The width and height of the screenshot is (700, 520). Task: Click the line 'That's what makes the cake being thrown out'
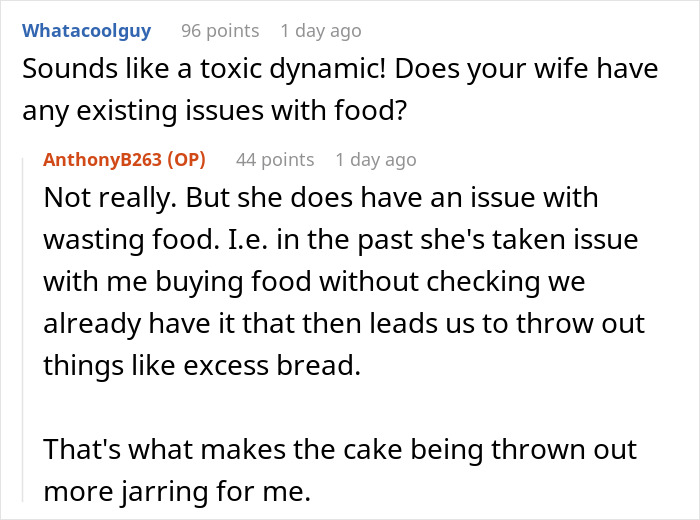[340, 450]
